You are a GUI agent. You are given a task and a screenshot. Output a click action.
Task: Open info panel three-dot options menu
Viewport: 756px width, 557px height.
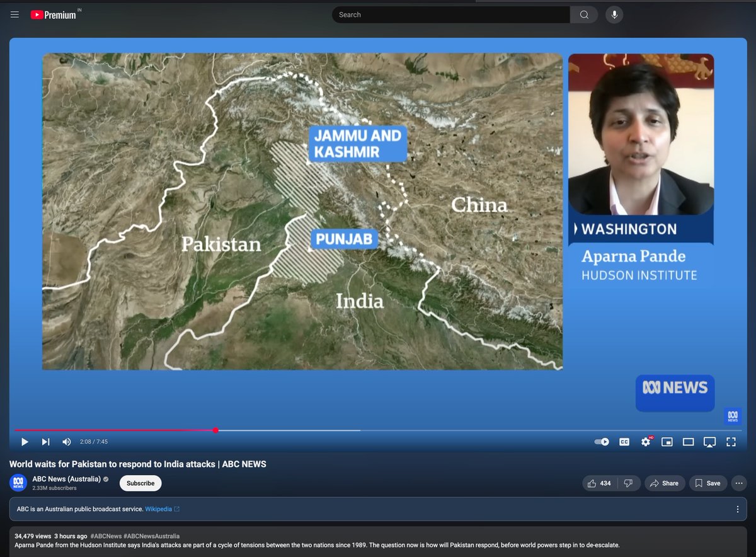[737, 509]
